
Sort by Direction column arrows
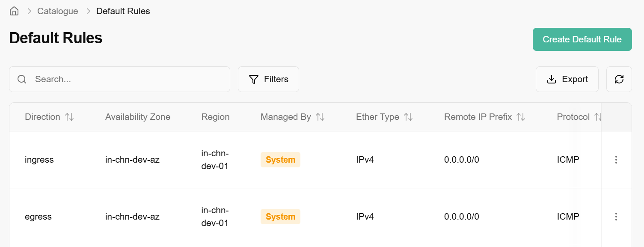click(69, 117)
